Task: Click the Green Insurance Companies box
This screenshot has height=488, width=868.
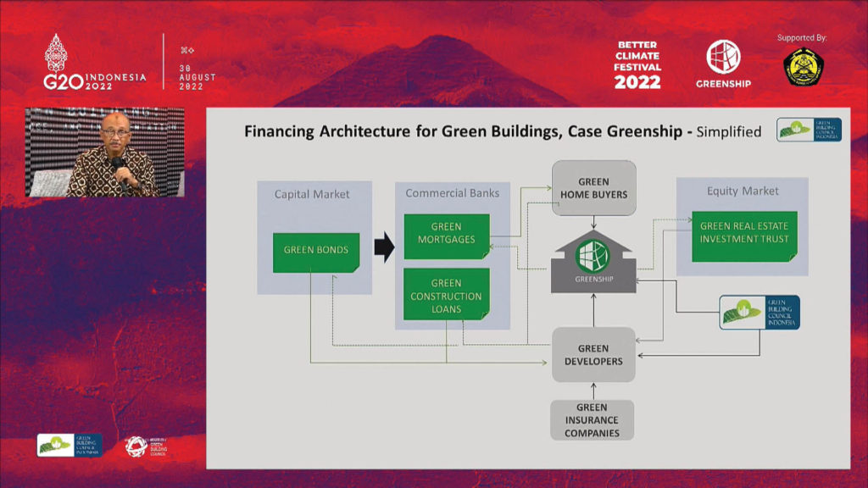Action: [x=593, y=420]
